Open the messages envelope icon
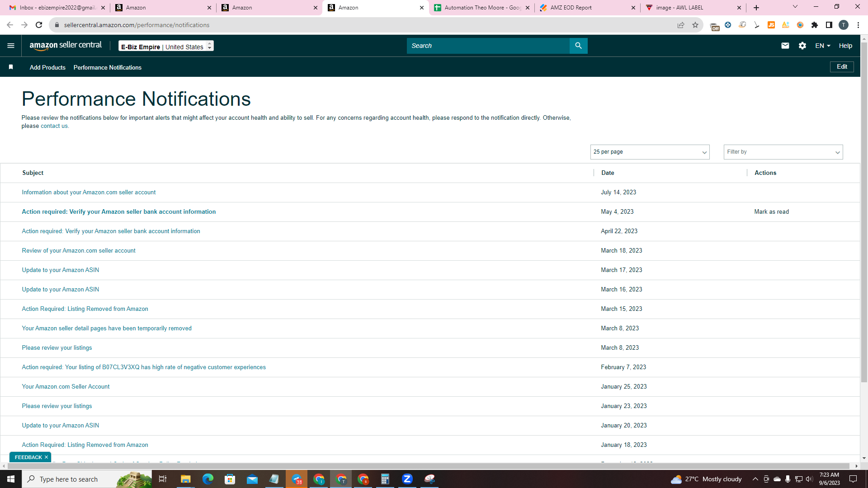Viewport: 868px width, 488px height. (x=785, y=46)
